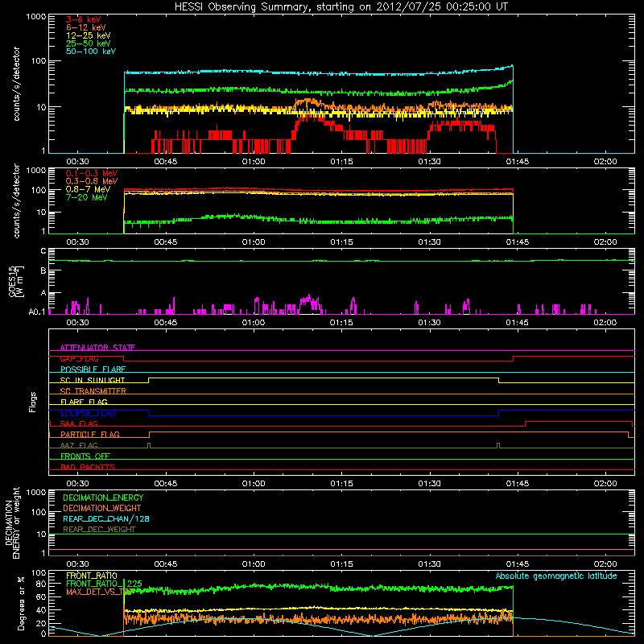Click the Degrees or % axis title
Viewport: 644px width, 644px height.
click(21, 603)
